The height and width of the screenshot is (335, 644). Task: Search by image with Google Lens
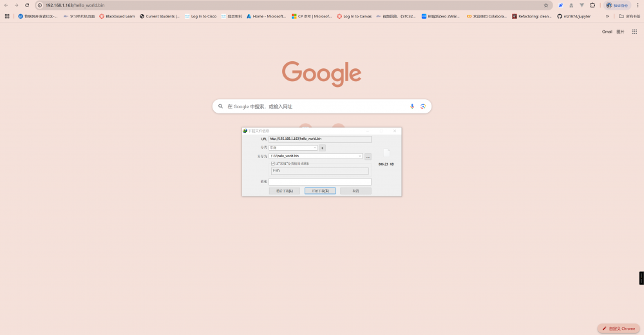[x=423, y=106]
